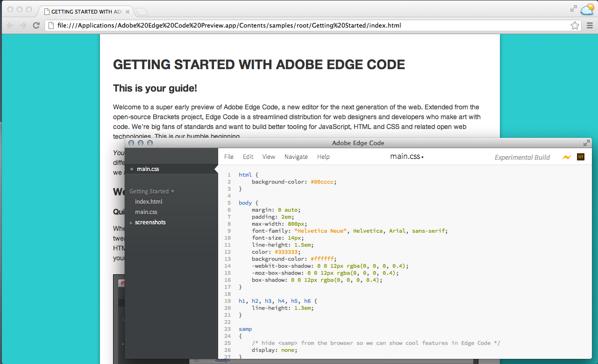Click the browser forward arrow
This screenshot has width=598, height=364.
pyautogui.click(x=23, y=25)
